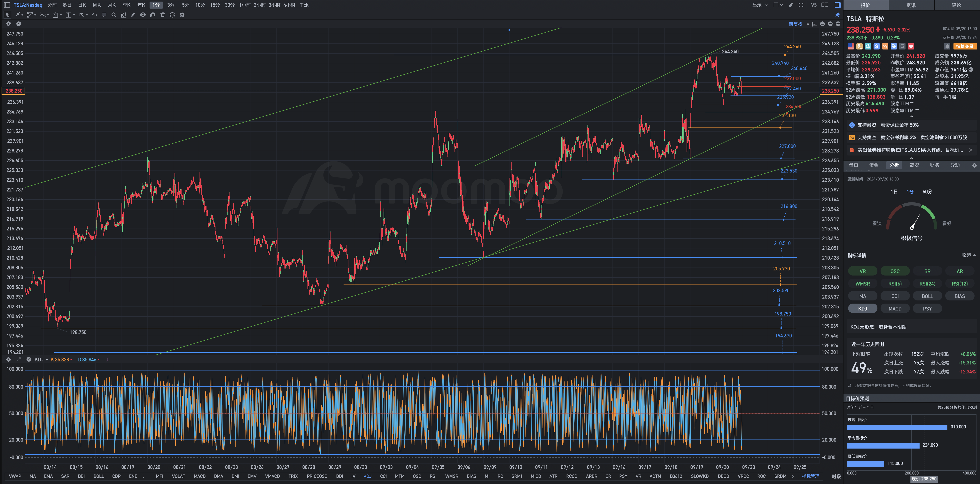
Task: Select the 1日 signal timeframe
Action: [894, 192]
